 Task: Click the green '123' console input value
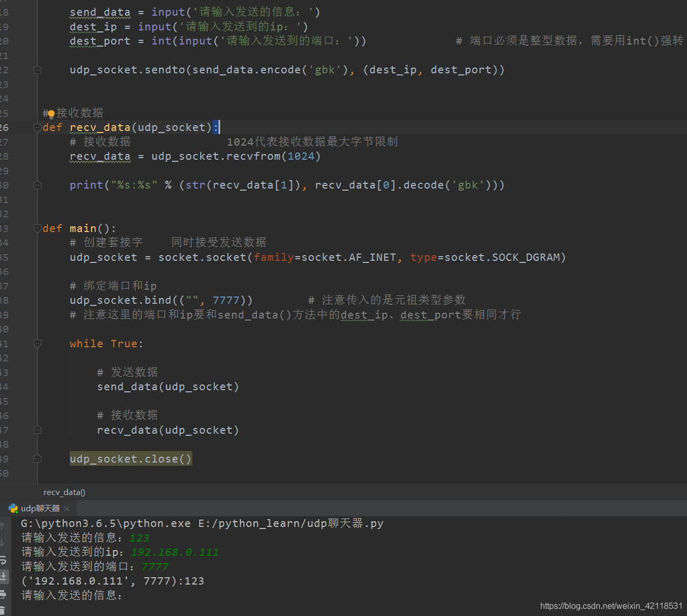click(139, 538)
